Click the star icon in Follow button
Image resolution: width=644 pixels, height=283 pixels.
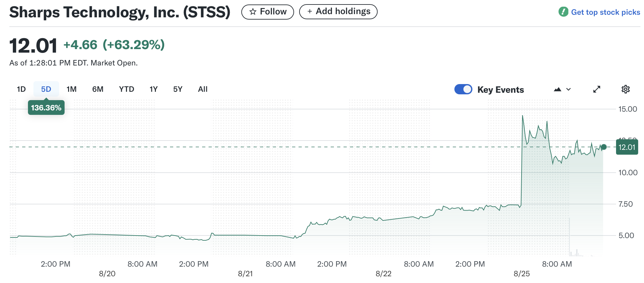253,12
